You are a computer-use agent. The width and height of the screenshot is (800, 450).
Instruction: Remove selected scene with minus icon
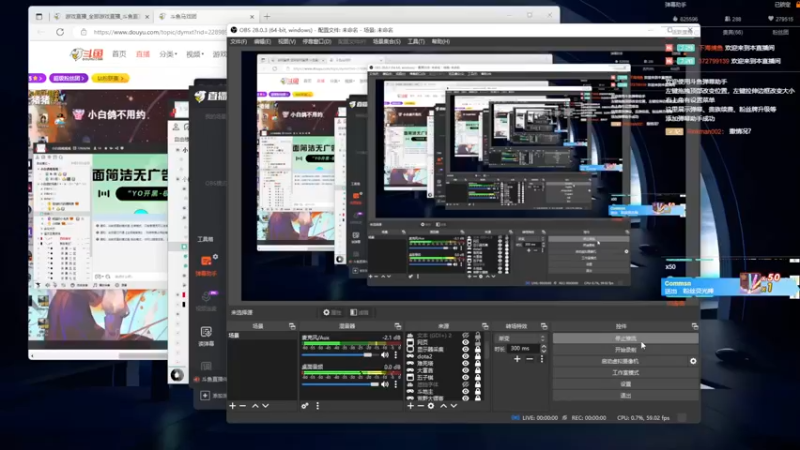click(x=242, y=406)
